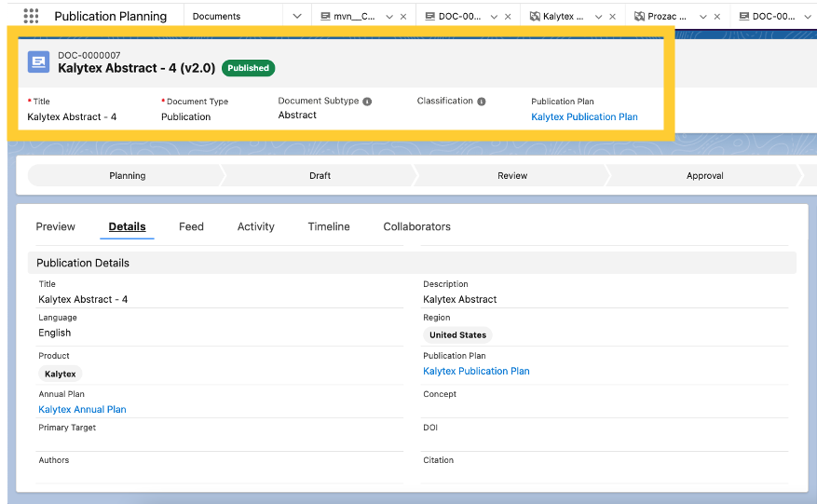Click the Published status badge
The height and width of the screenshot is (504, 817).
point(249,68)
